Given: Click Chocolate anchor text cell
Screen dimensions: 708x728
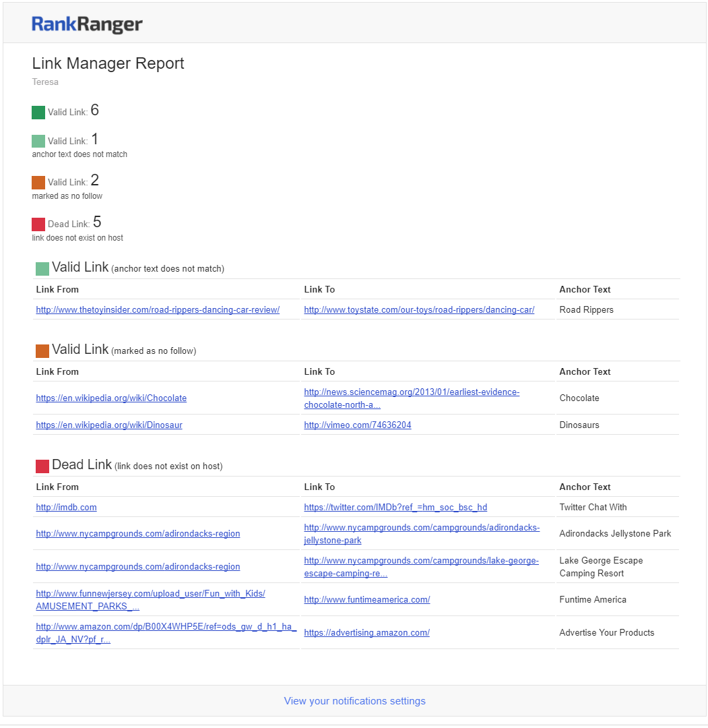Looking at the screenshot, I should [x=579, y=398].
